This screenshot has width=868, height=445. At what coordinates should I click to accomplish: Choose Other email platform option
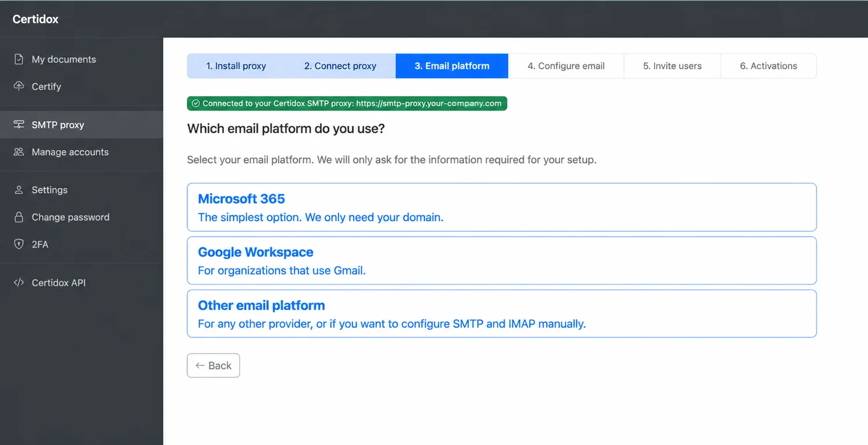pos(502,314)
